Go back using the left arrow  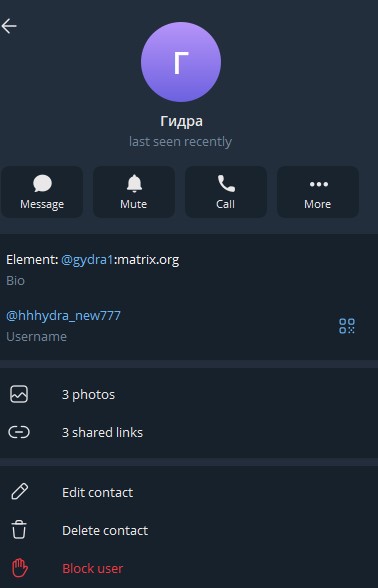click(x=9, y=26)
